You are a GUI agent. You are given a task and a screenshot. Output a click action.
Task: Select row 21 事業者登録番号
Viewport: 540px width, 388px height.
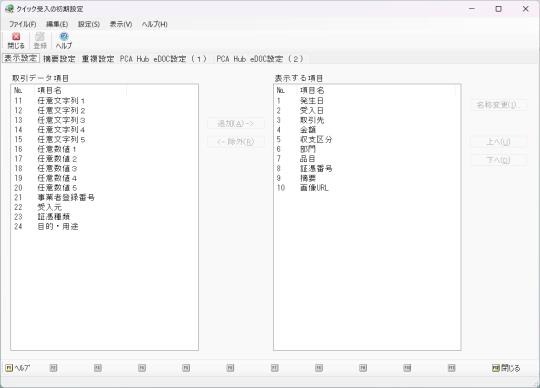click(104, 197)
